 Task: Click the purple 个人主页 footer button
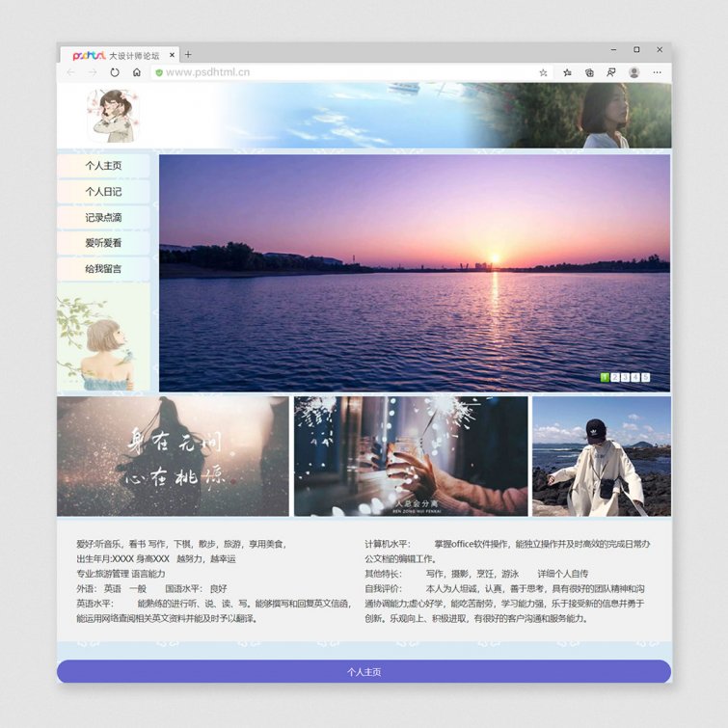click(364, 671)
